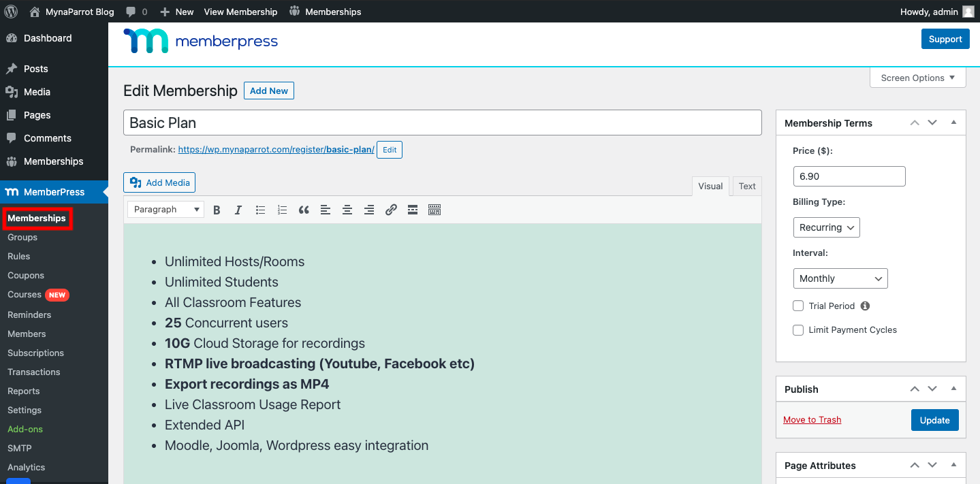Check the Limit Payment Cycles option

(798, 330)
